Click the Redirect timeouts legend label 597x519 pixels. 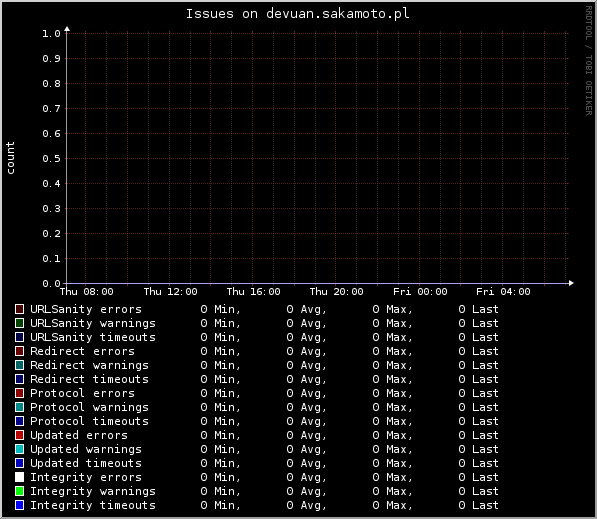tap(89, 379)
